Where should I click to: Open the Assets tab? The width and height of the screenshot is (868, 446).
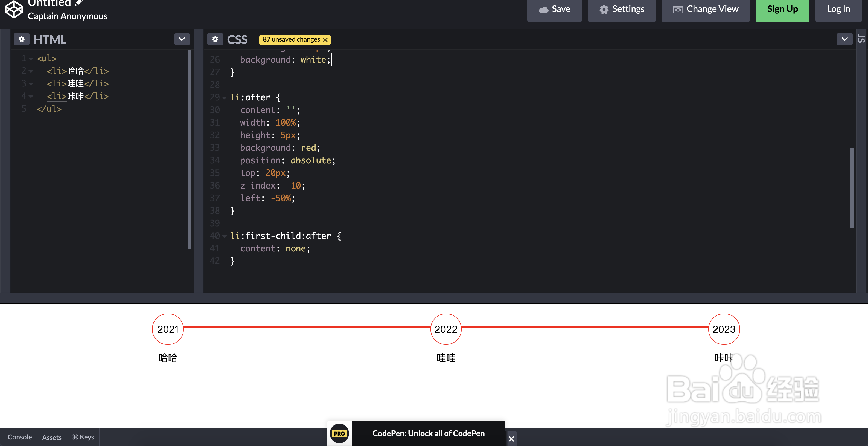point(52,437)
